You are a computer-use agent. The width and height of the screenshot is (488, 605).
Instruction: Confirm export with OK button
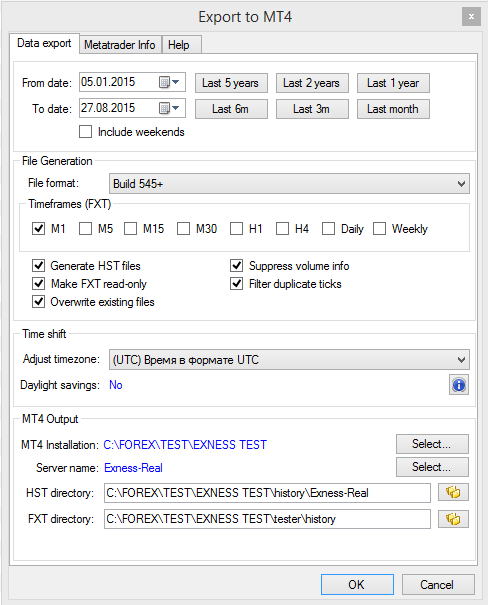[357, 585]
